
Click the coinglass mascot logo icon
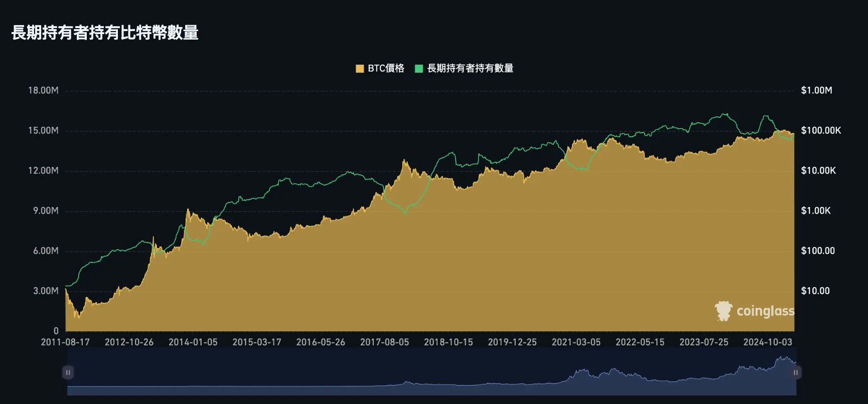724,311
